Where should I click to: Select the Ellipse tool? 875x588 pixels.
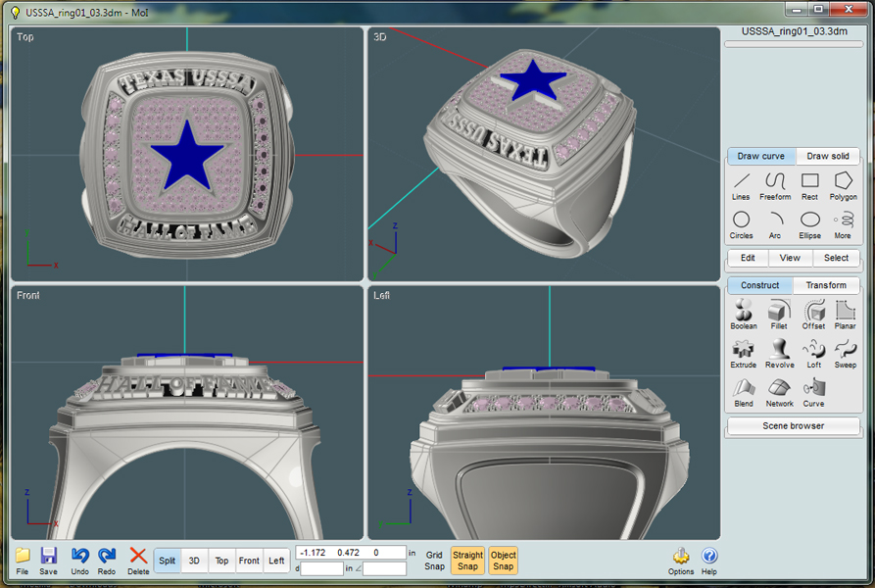[809, 224]
